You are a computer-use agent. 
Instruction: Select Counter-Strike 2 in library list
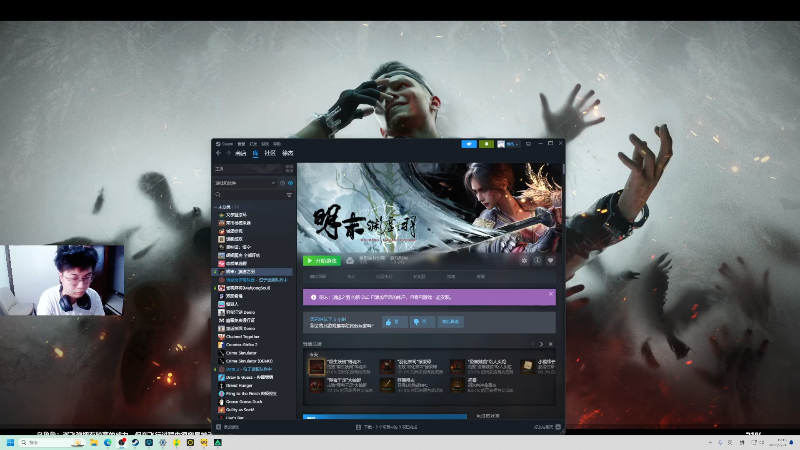(x=241, y=345)
